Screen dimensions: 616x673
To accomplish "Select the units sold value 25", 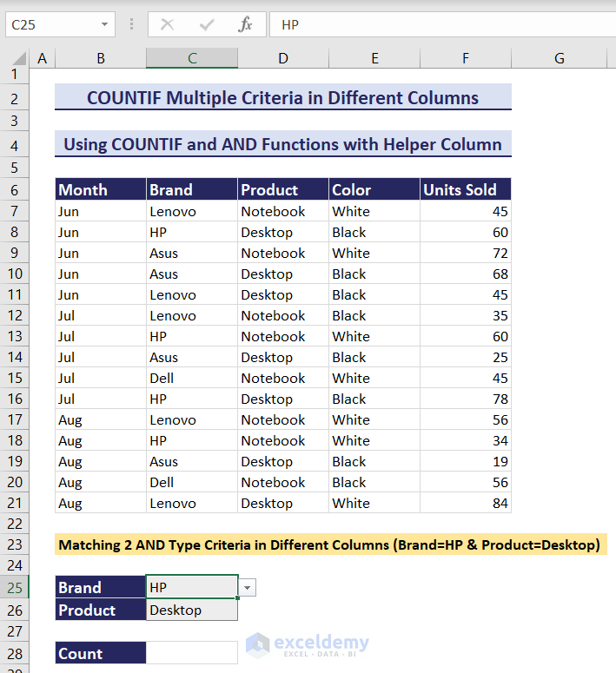I will click(x=466, y=357).
